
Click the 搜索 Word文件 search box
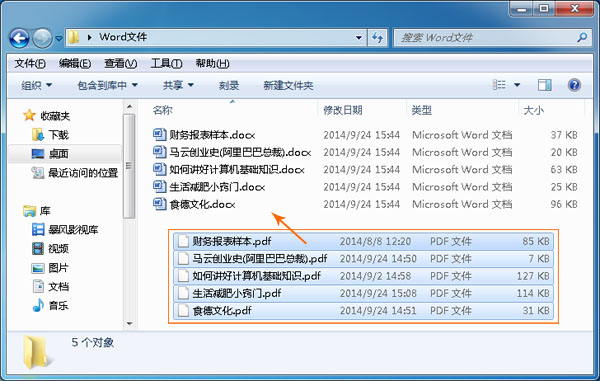coord(491,37)
